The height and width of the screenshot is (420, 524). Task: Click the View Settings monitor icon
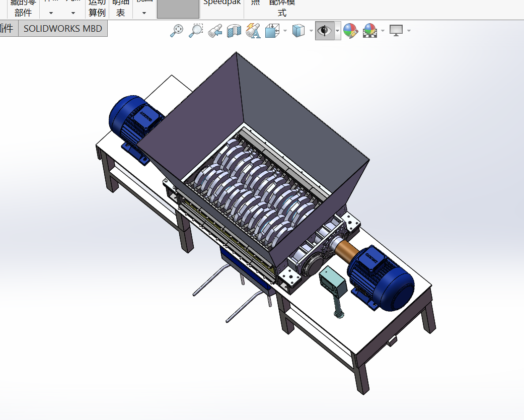[396, 30]
